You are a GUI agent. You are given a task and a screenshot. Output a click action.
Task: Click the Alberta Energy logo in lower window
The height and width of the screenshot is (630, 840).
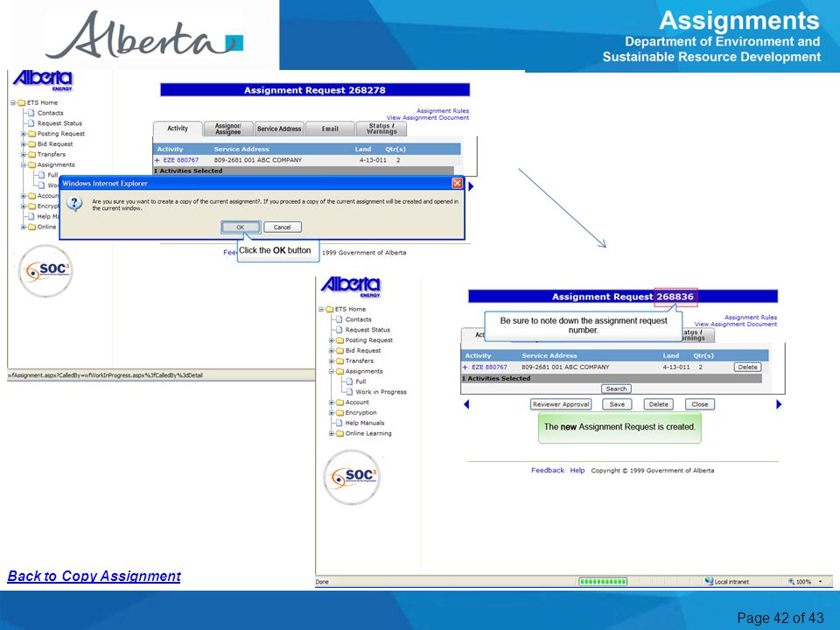pos(351,287)
